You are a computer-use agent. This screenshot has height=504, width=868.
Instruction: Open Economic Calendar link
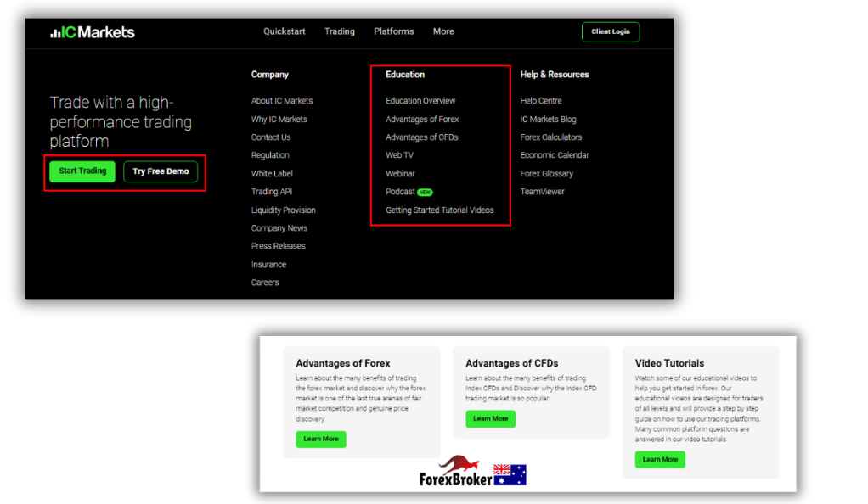point(555,155)
